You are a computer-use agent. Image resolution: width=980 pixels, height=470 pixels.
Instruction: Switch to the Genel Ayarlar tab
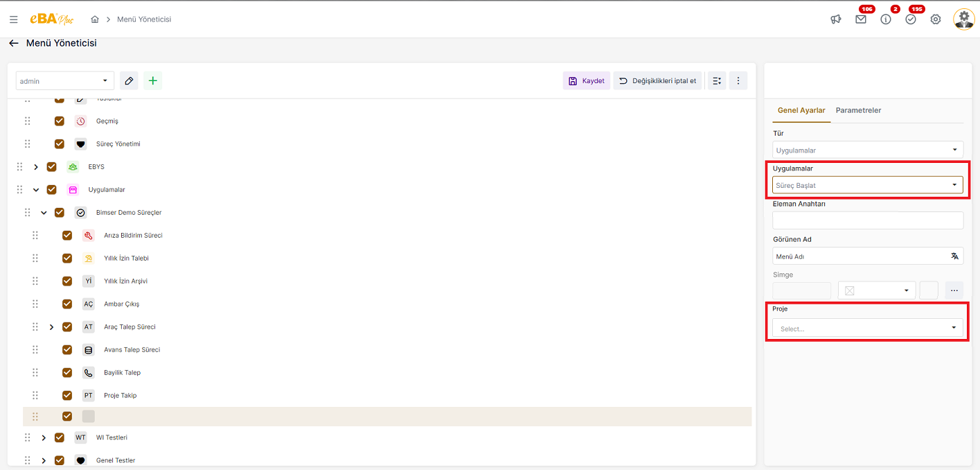pyautogui.click(x=801, y=110)
